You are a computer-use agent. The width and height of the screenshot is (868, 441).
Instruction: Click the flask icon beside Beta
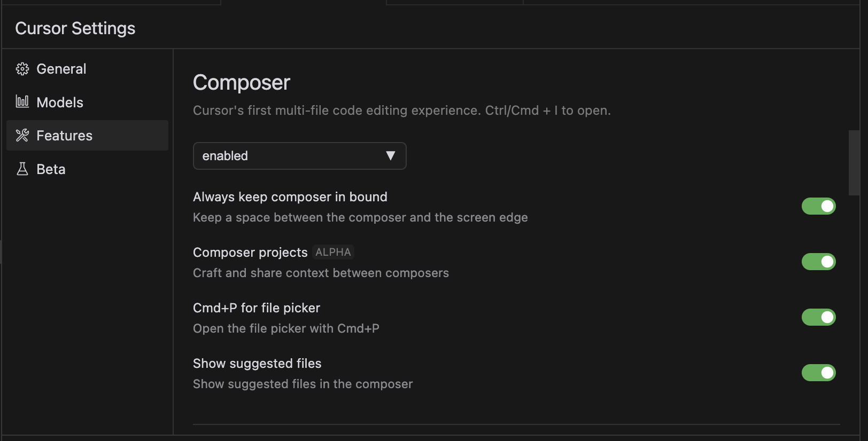pyautogui.click(x=22, y=169)
